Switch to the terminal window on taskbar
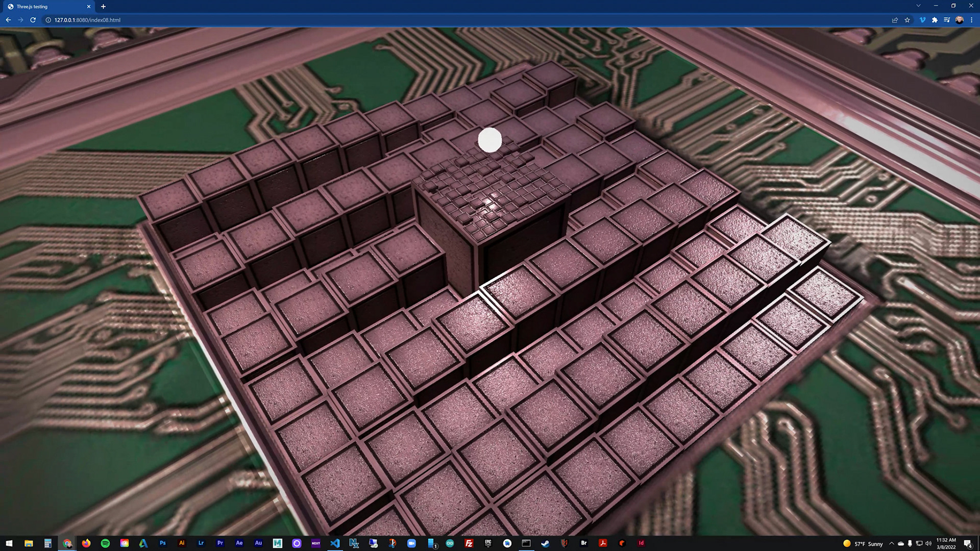Viewport: 980px width, 551px height. tap(526, 543)
